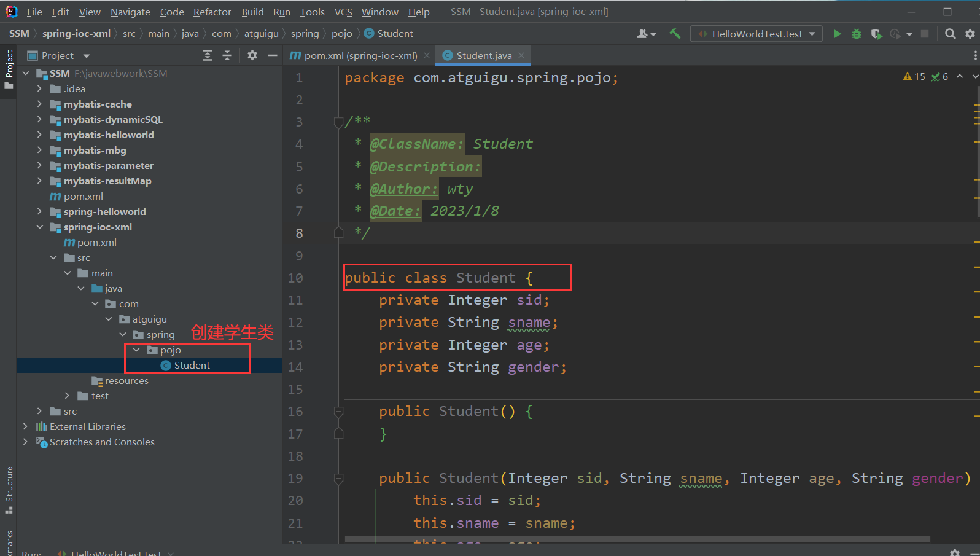Open the Build menu
Image resolution: width=980 pixels, height=556 pixels.
point(252,12)
